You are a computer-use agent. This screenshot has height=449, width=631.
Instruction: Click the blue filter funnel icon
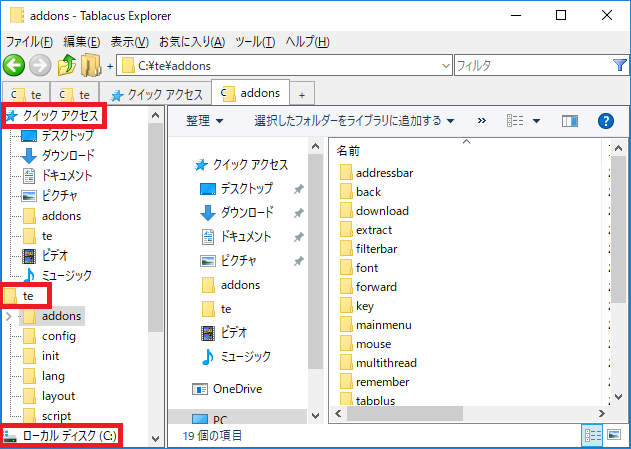tap(620, 65)
